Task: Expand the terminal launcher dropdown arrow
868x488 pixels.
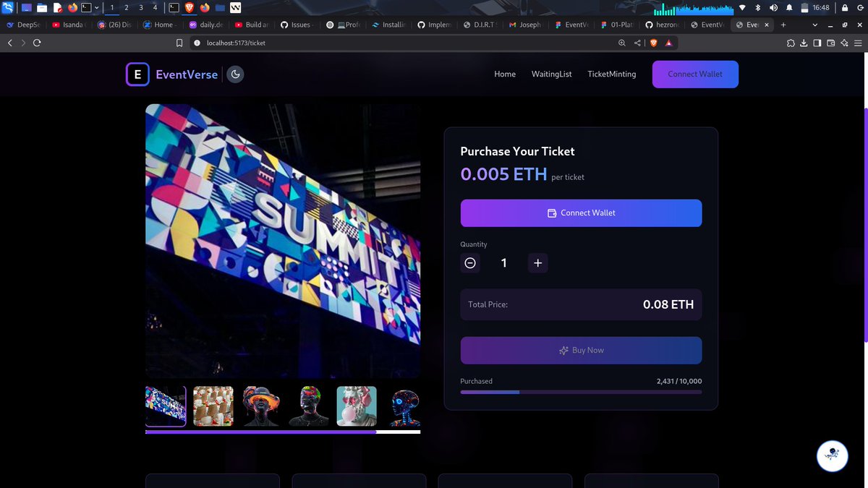Action: [x=97, y=8]
